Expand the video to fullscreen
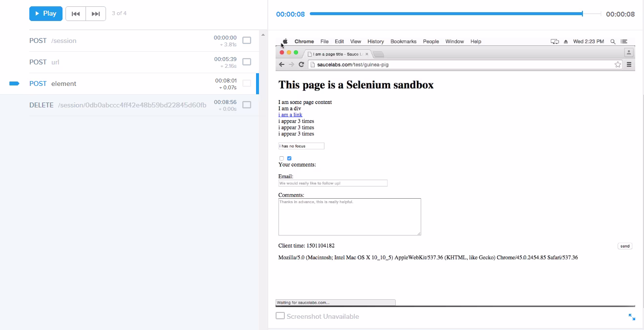Image resolution: width=644 pixels, height=330 pixels. pyautogui.click(x=632, y=317)
